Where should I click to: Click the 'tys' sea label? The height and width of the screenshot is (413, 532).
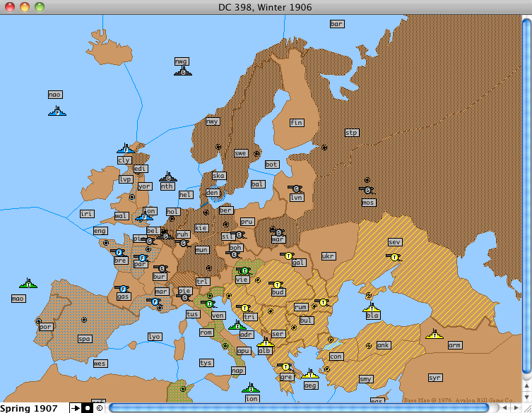(x=206, y=363)
